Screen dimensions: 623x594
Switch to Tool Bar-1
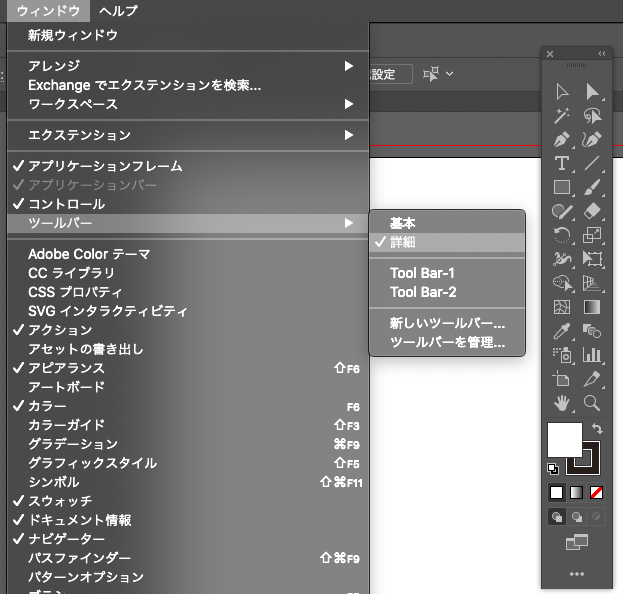447,273
